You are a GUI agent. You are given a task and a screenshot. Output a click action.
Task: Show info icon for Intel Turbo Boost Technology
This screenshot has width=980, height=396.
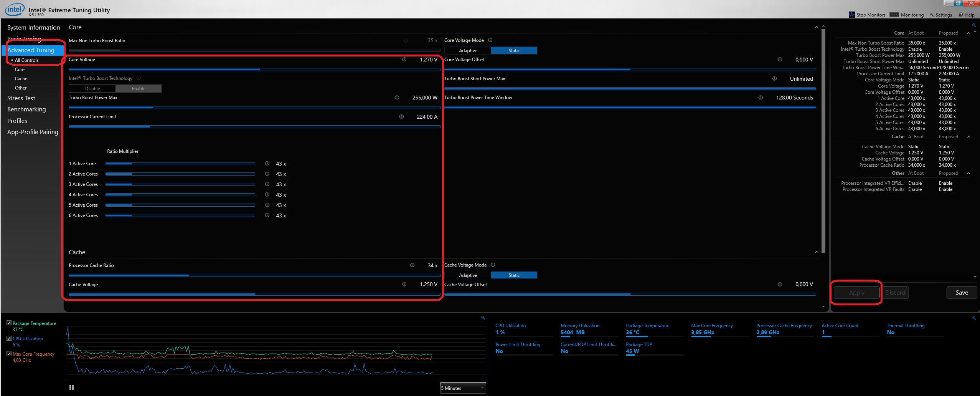click(139, 78)
